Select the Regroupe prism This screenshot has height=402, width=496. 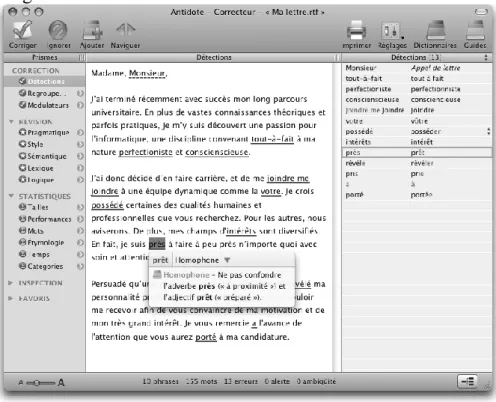pos(43,93)
